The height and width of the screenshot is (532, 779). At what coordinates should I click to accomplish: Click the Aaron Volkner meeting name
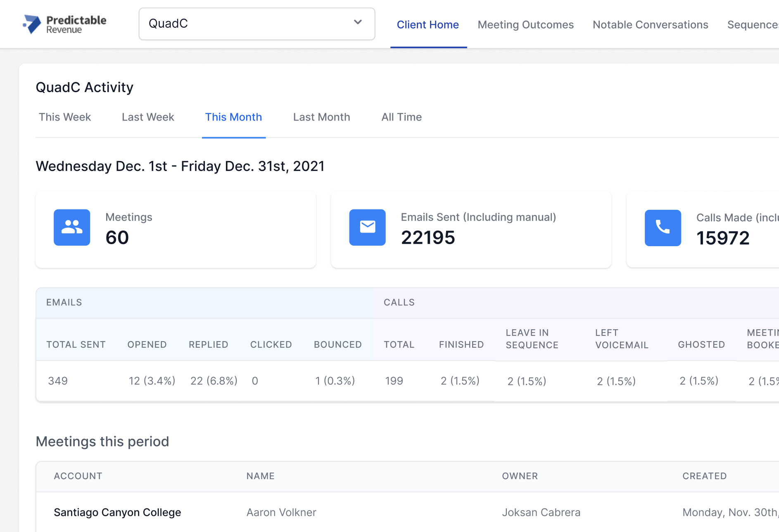pos(281,513)
